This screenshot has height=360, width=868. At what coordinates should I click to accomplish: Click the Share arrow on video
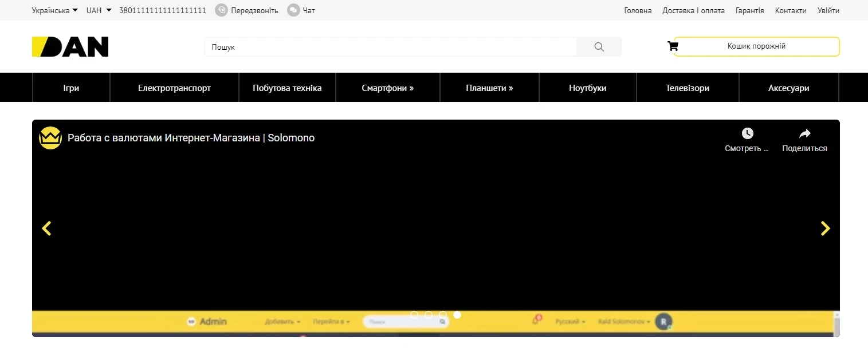pyautogui.click(x=804, y=134)
